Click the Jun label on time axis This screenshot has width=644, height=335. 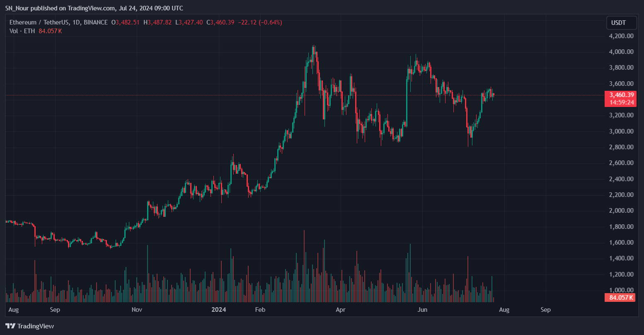422,310
